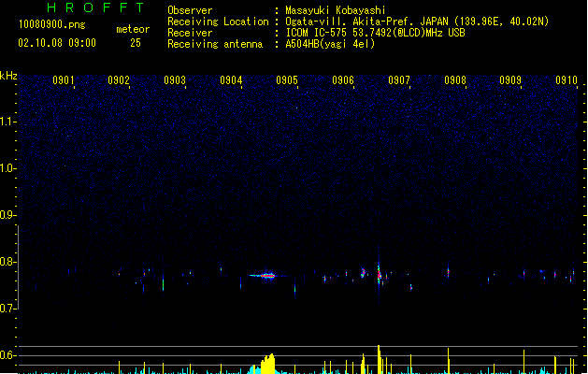Viewport: 588px width, 374px height.
Task: Click the gray frequency range bracket on left axis
Action: 18,267
